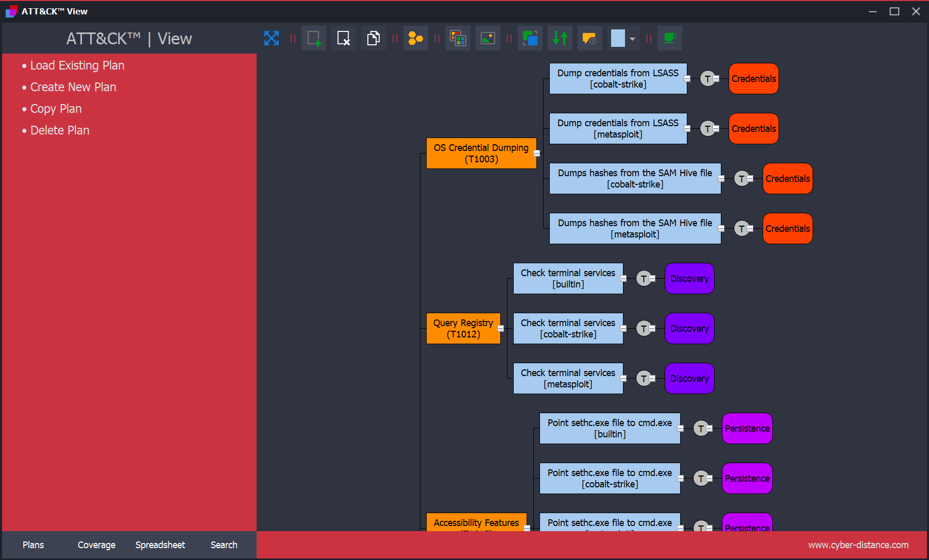Screen dimensions: 929x560
Task: Open the Spreadsheet tab
Action: pyautogui.click(x=160, y=545)
